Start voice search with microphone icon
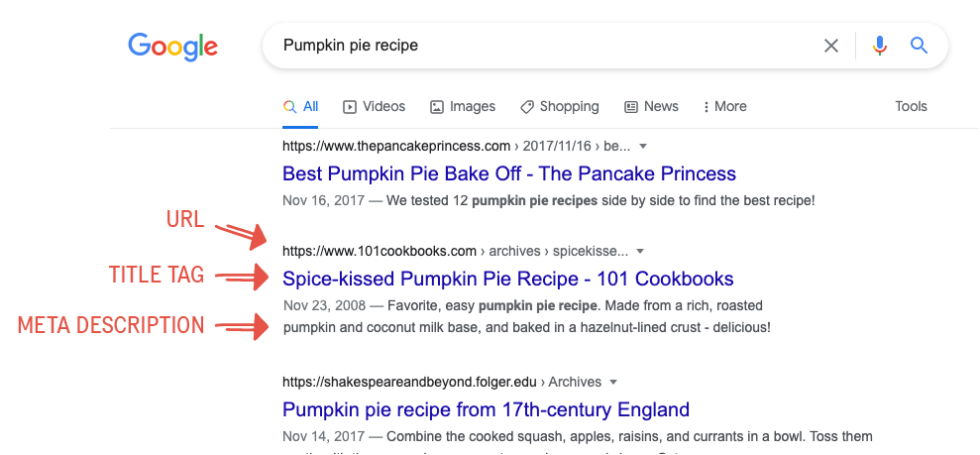 (x=879, y=46)
